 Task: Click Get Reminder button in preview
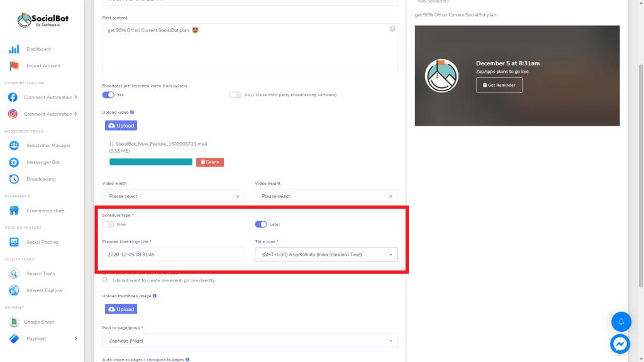pos(499,85)
